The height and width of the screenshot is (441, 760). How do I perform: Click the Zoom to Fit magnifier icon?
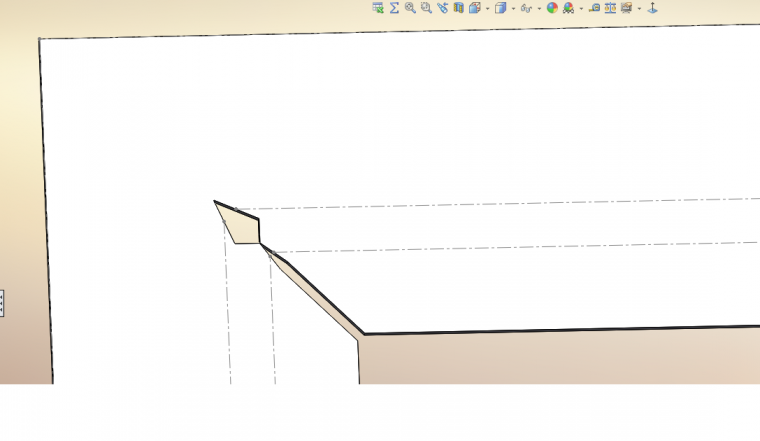click(410, 8)
